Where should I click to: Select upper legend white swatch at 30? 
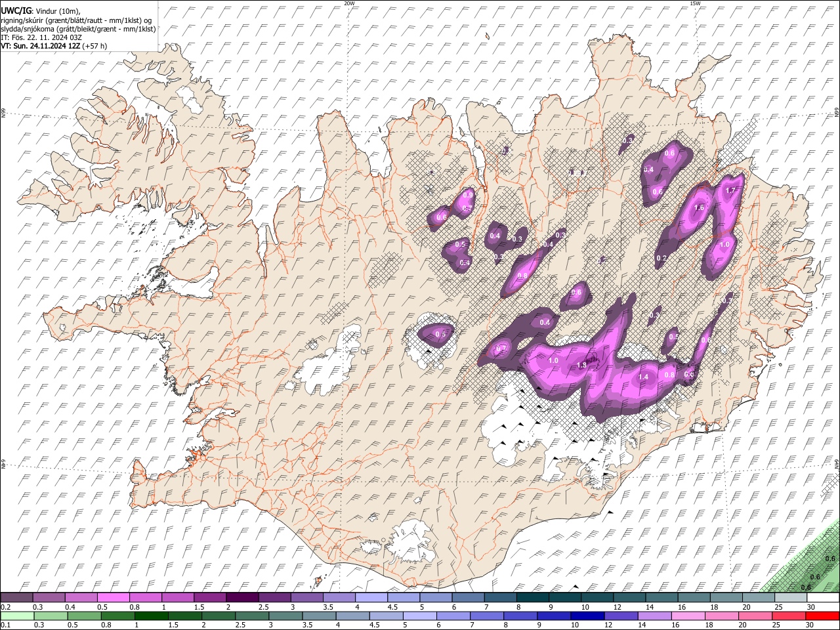[x=822, y=598]
